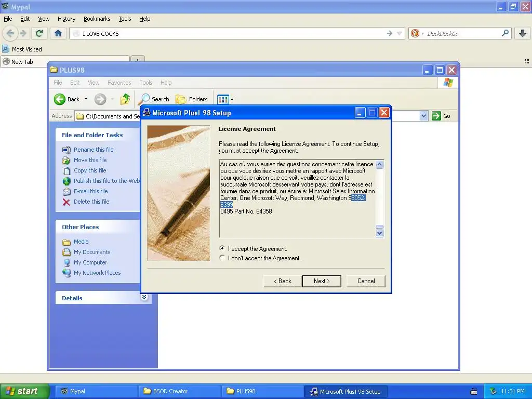Open the PLUS98 window File menu
This screenshot has width=532, height=399.
click(58, 83)
